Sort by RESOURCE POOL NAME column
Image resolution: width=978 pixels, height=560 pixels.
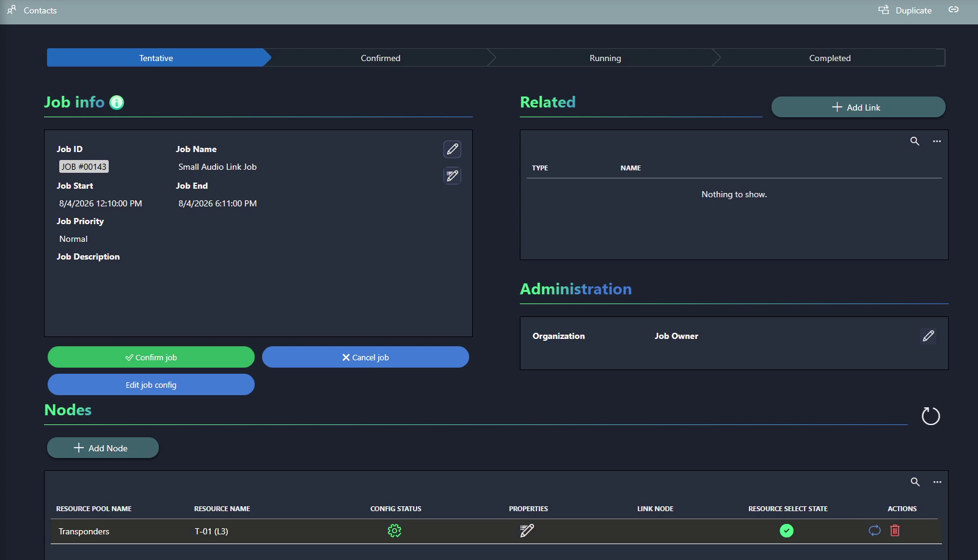(94, 509)
